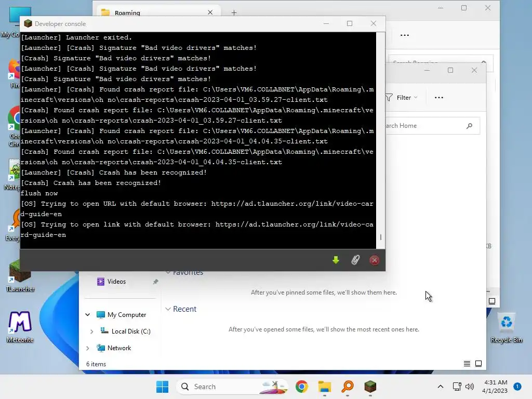This screenshot has height=399, width=532.
Task: Open the Meteorite desktop shortcut
Action: [20, 327]
